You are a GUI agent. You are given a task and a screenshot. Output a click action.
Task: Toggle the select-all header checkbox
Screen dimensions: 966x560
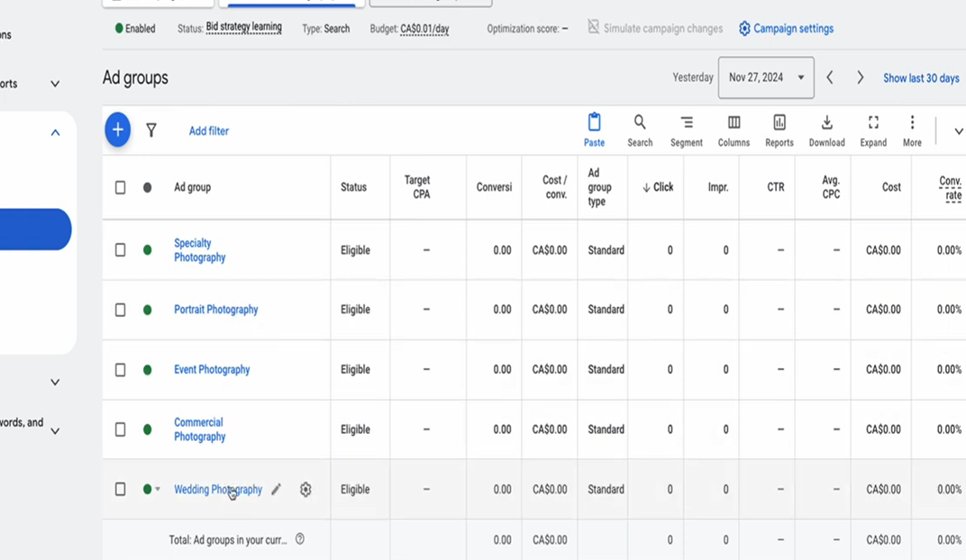coord(121,187)
